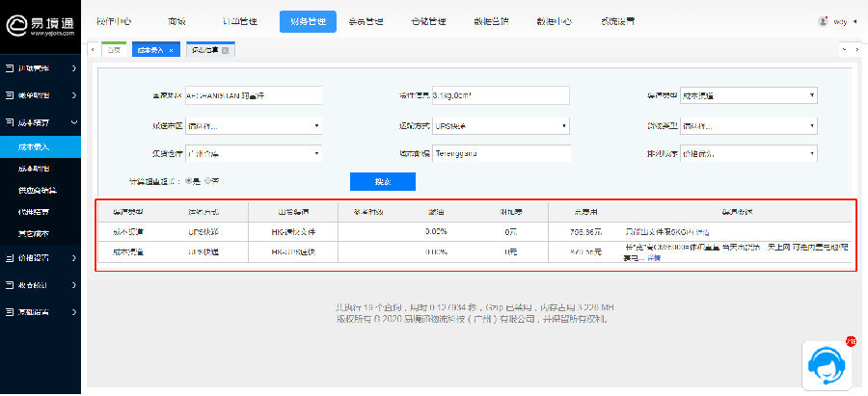This screenshot has height=396, width=868.
Task: Close the third tab using its grey x icon
Action: pyautogui.click(x=225, y=50)
